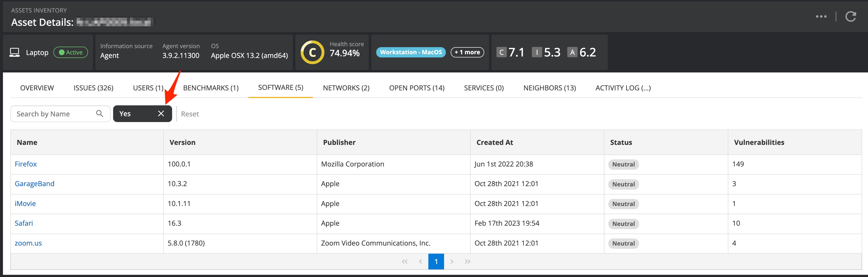Click the laptop device icon
Viewport: 868px width, 277px height.
pyautogui.click(x=15, y=53)
